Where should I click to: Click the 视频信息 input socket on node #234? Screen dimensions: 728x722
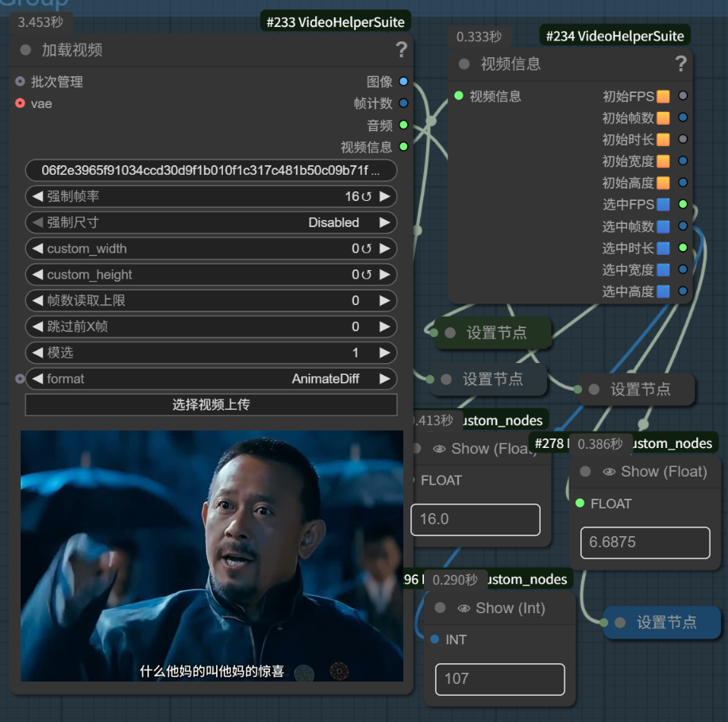tap(459, 95)
